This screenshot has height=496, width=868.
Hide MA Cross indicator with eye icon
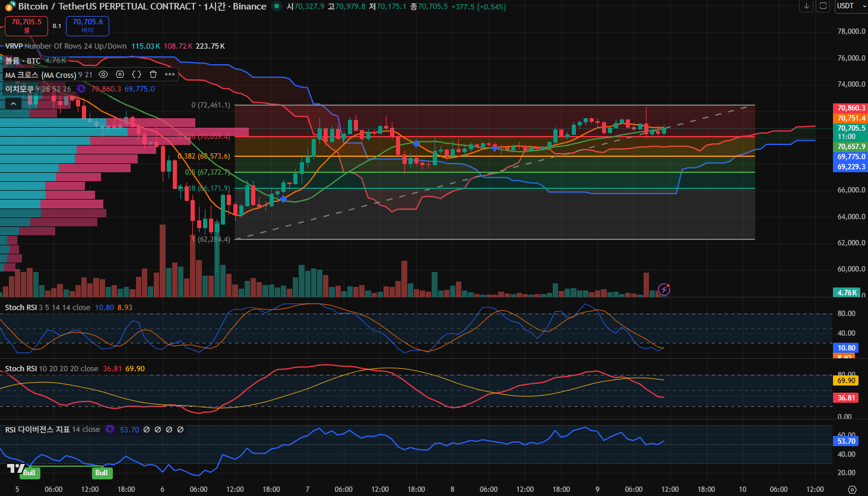[103, 74]
